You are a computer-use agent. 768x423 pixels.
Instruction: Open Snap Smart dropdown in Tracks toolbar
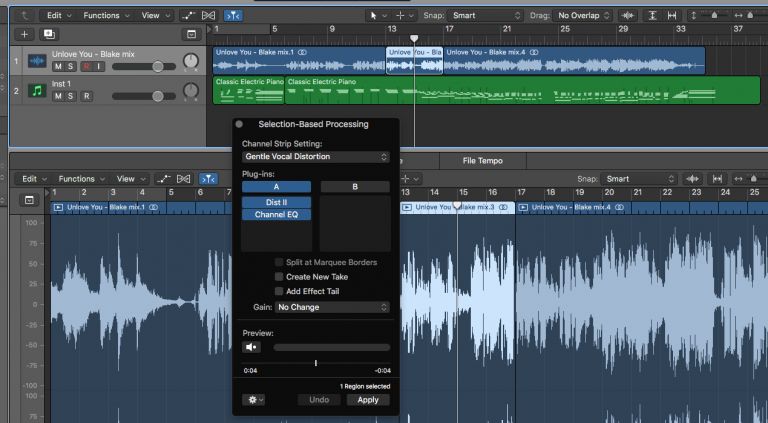click(x=485, y=16)
